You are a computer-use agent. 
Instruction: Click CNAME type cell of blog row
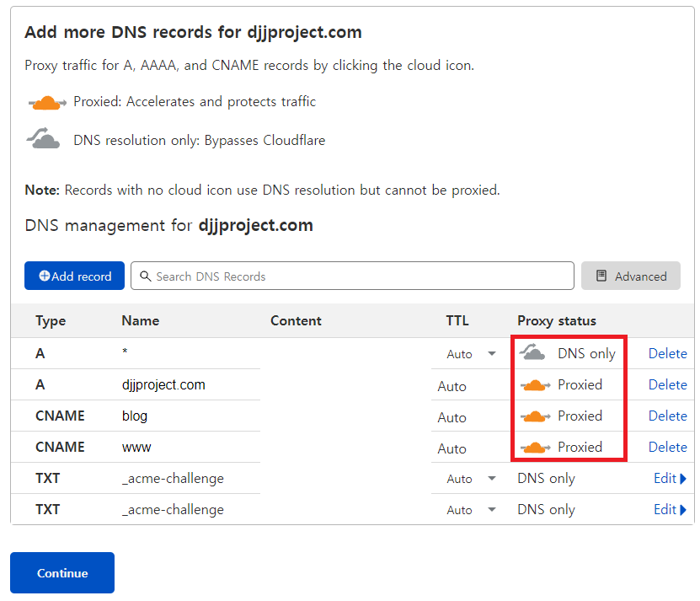pyautogui.click(x=60, y=416)
